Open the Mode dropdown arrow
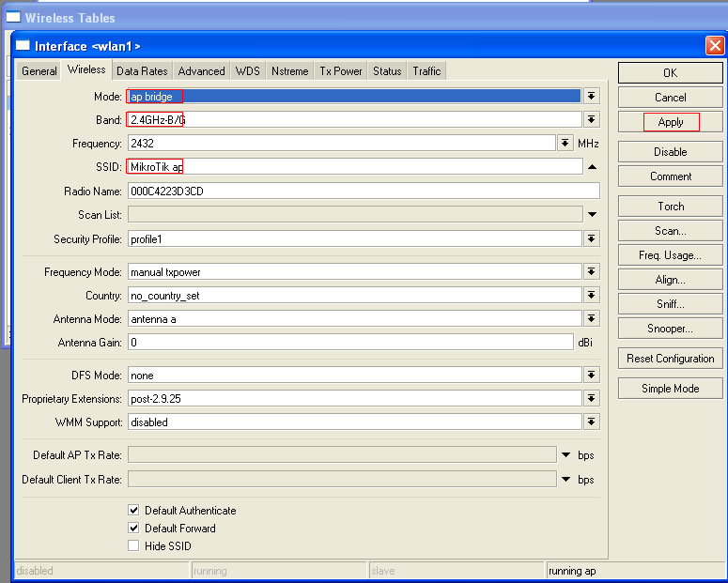Screen dimensions: 728x583 click(x=591, y=96)
